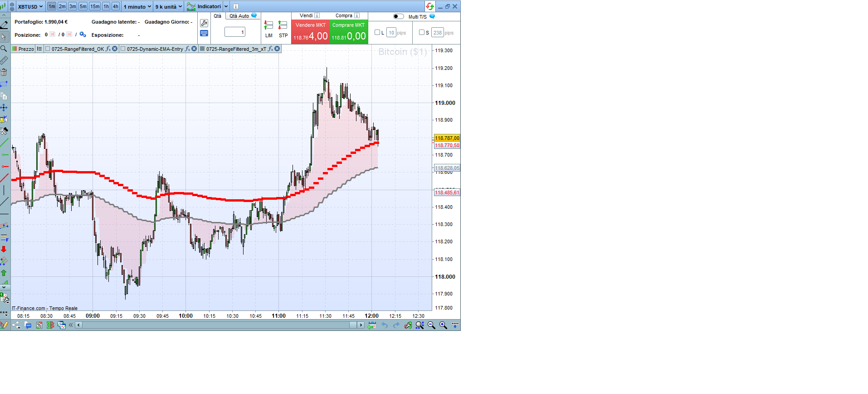Toggle the 0725-Dynamic-EMA-Entry checkbox

tap(123, 49)
